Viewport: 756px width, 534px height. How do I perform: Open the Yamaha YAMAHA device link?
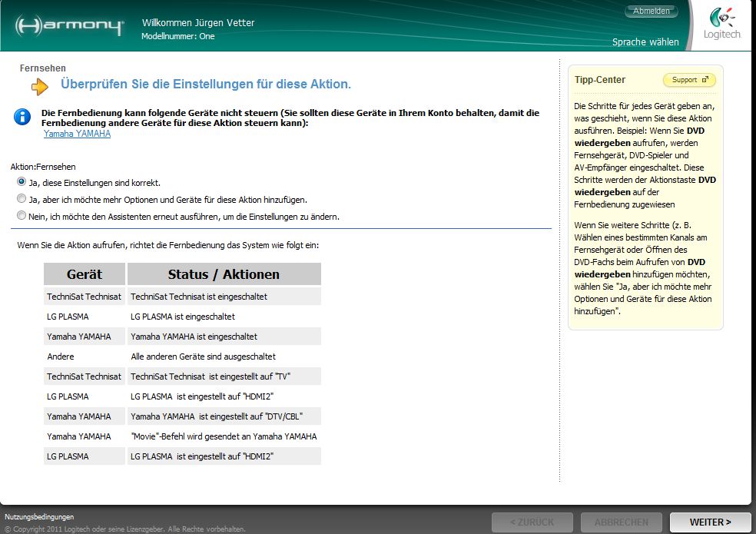coord(77,134)
